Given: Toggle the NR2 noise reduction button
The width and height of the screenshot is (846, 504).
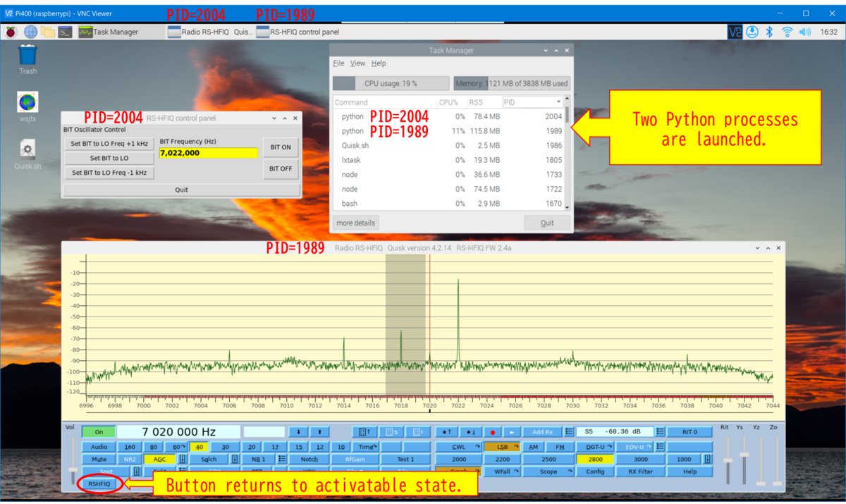Looking at the screenshot, I should 129,459.
